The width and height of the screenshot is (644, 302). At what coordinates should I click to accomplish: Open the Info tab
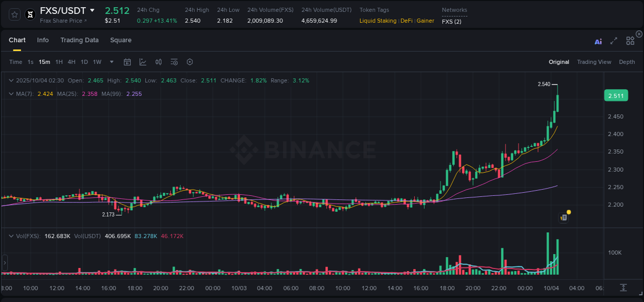pos(43,40)
